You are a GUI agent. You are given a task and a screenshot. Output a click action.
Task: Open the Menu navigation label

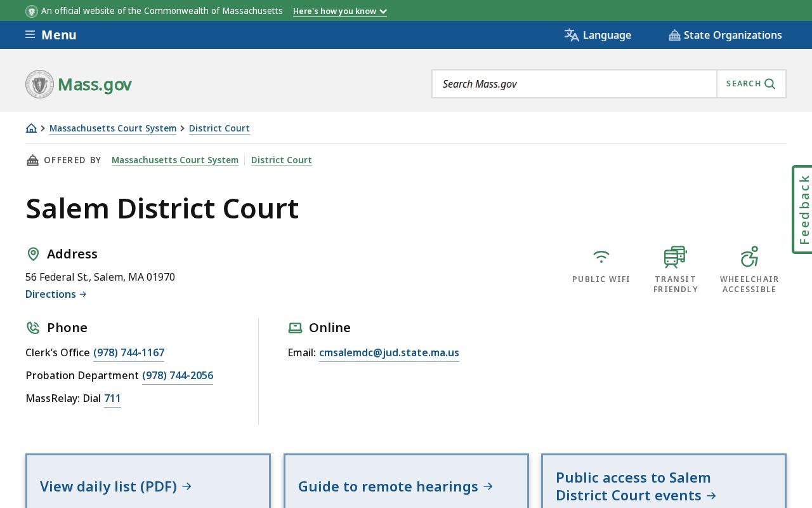pos(59,35)
